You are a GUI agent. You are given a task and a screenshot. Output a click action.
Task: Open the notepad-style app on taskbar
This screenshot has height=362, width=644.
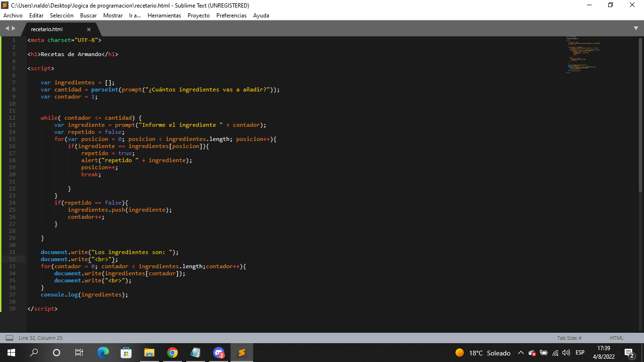[x=196, y=353]
